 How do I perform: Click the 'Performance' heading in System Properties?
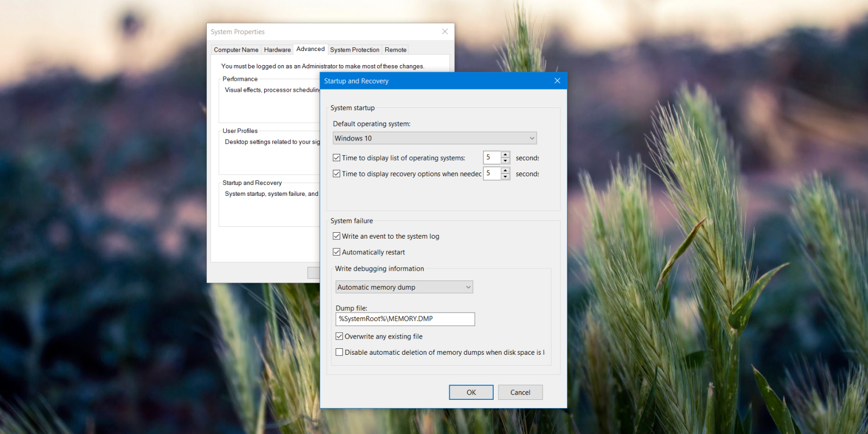[x=240, y=79]
